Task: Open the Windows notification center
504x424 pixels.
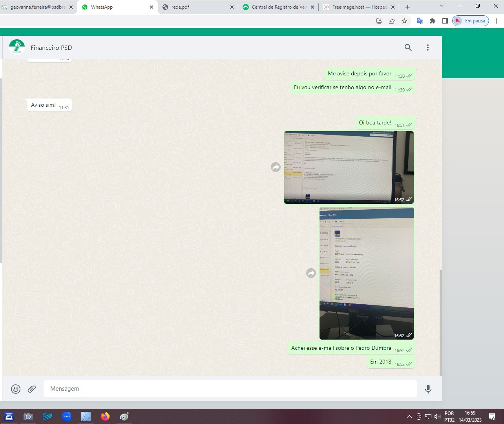Action: pyautogui.click(x=492, y=417)
